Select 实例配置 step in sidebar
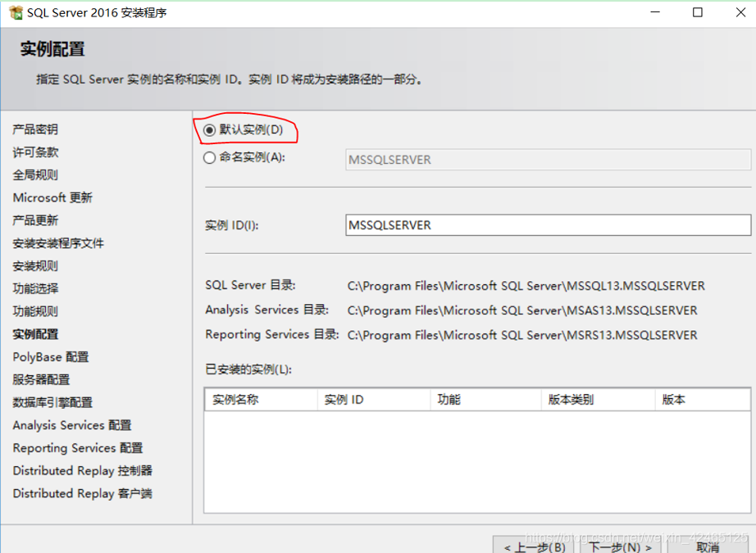Image resolution: width=756 pixels, height=553 pixels. tap(35, 333)
